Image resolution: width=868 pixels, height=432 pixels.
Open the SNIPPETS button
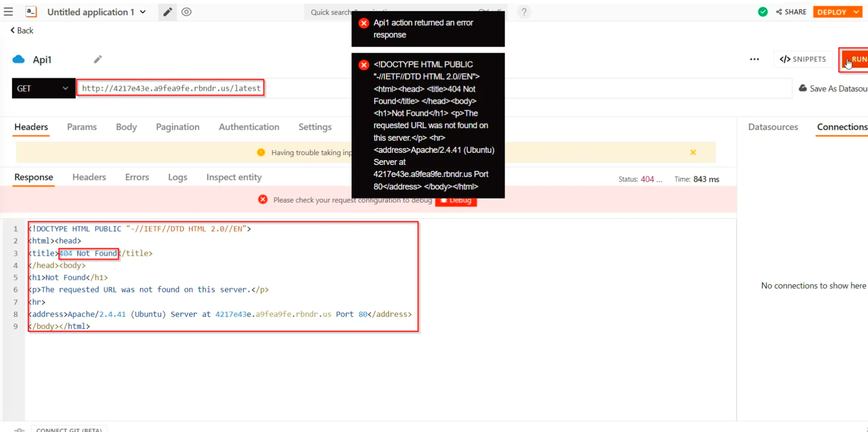[x=803, y=59]
